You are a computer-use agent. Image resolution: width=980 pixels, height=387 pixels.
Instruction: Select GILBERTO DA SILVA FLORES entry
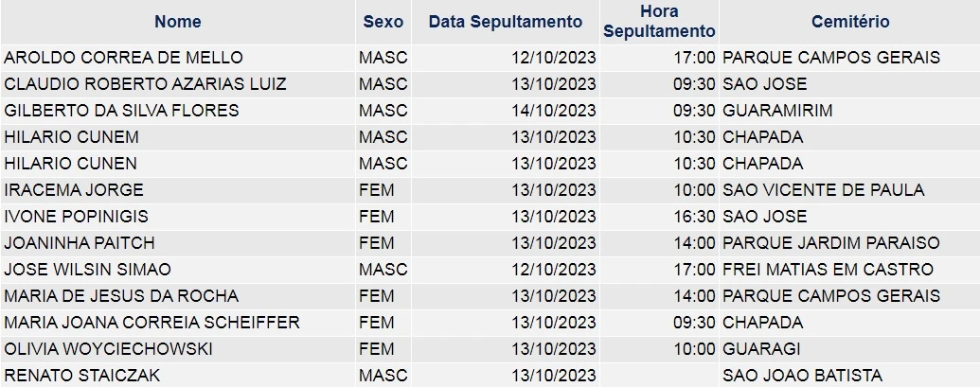(122, 111)
